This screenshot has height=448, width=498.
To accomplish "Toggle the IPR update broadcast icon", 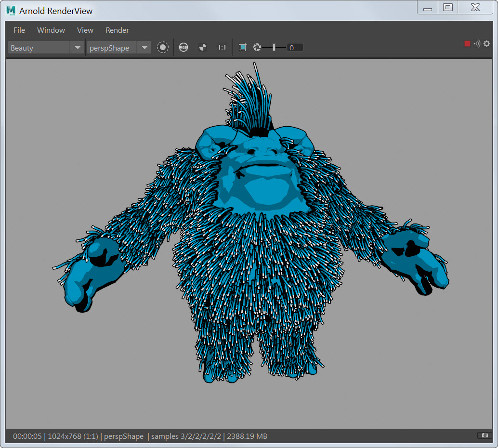I will pos(477,44).
